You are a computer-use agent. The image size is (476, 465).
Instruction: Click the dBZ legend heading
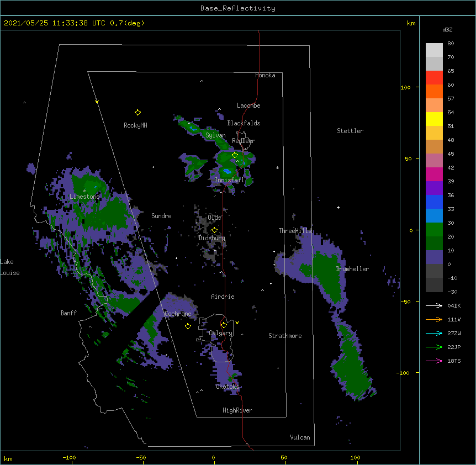pyautogui.click(x=447, y=29)
